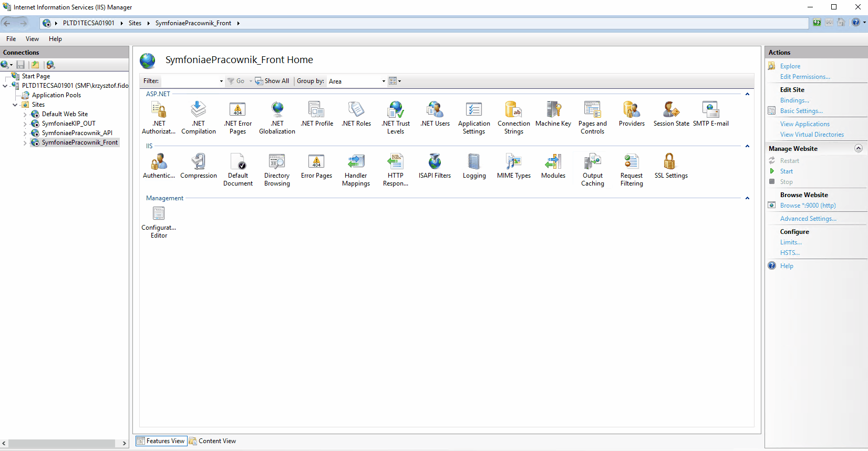Open .NET Users feature
The height and width of the screenshot is (451, 868).
coord(435,115)
